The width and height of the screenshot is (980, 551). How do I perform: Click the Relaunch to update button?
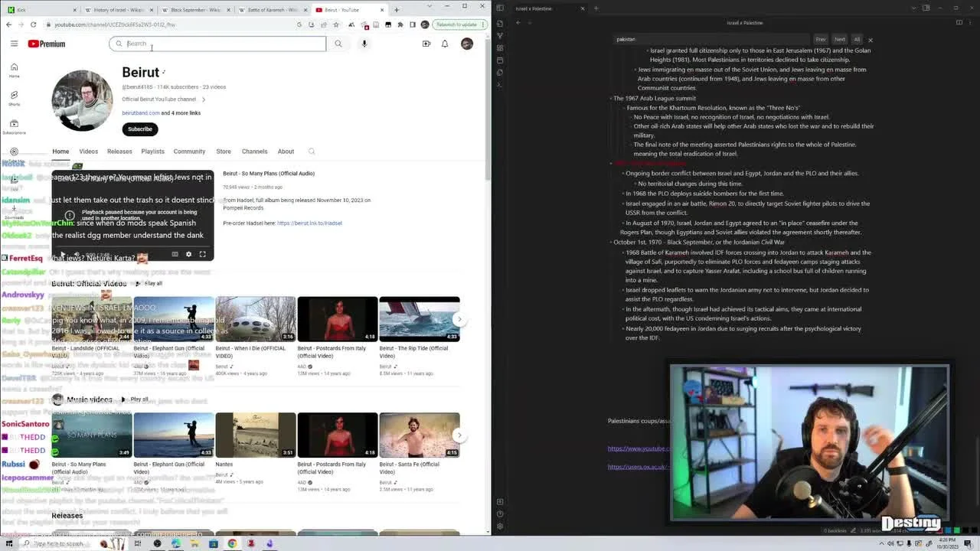(458, 24)
